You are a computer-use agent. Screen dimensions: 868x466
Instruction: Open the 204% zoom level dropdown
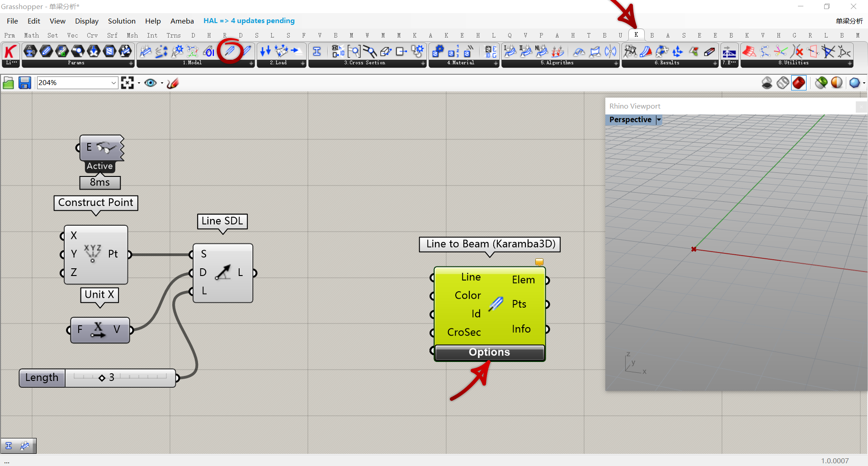[x=113, y=83]
